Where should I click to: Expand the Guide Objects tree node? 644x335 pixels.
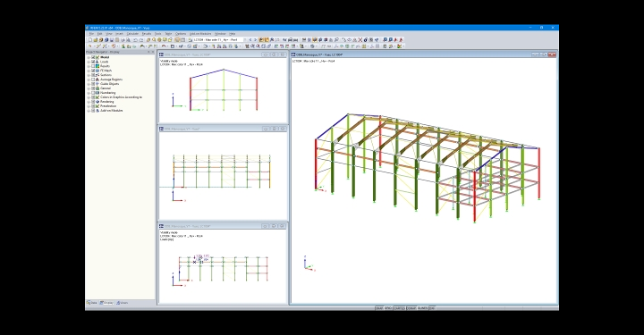pos(89,84)
